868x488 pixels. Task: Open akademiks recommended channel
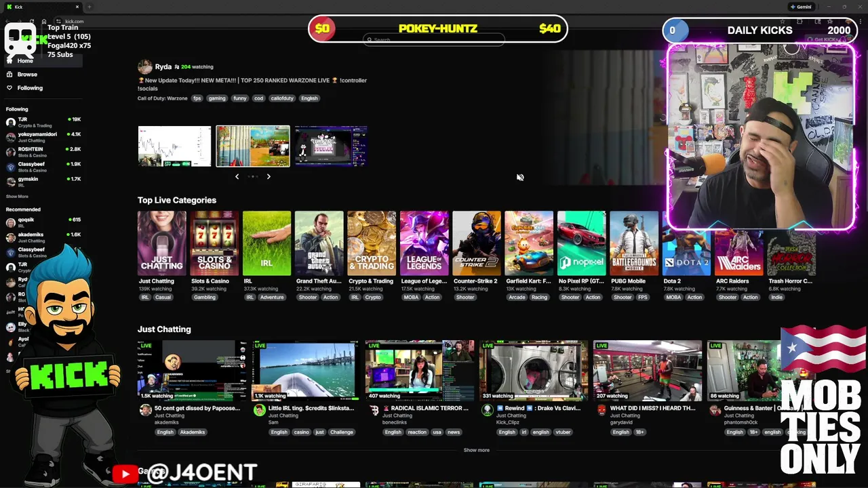43,237
